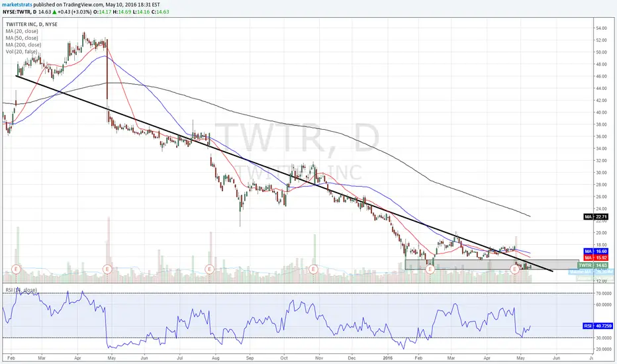Click the 54.00 price scale label
This screenshot has height=364, width=617.
601,28
